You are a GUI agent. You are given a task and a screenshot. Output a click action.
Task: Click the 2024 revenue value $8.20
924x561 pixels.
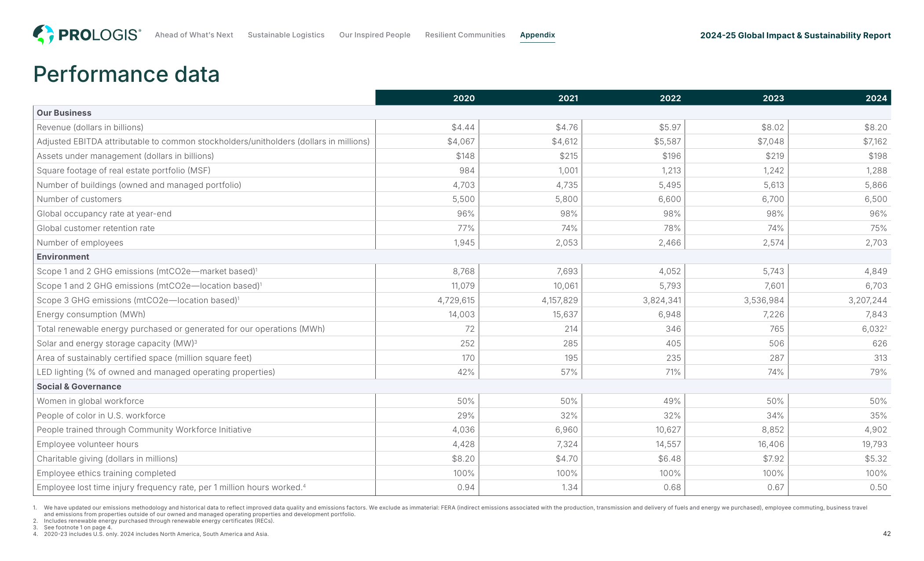876,127
